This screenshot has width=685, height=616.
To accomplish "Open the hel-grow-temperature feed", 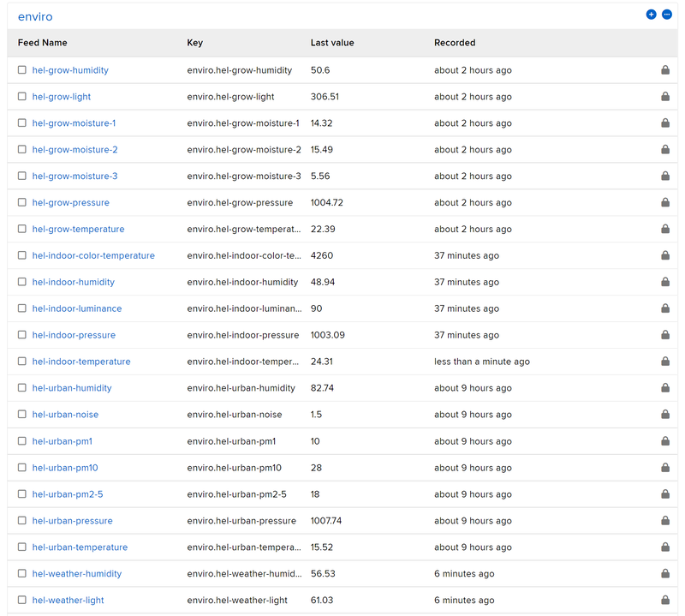I will (78, 230).
